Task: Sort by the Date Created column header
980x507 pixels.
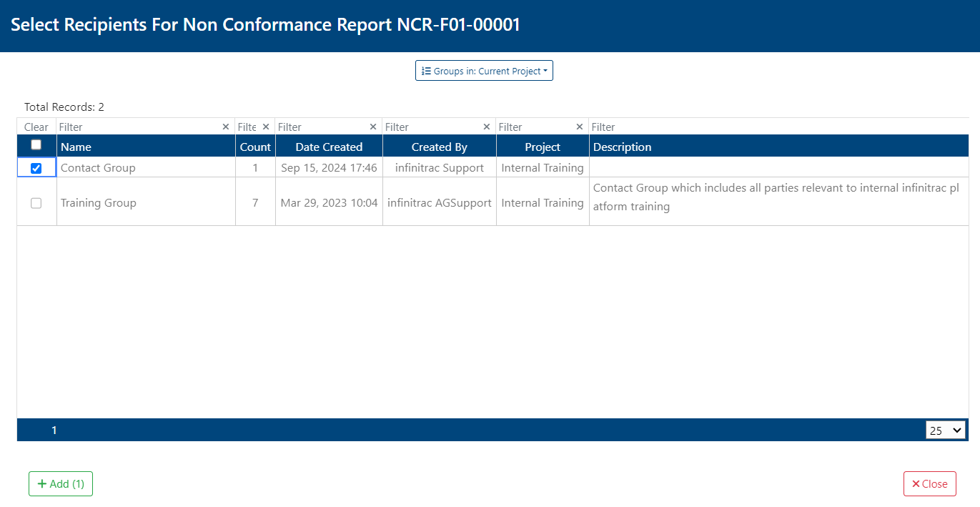Action: coord(329,147)
